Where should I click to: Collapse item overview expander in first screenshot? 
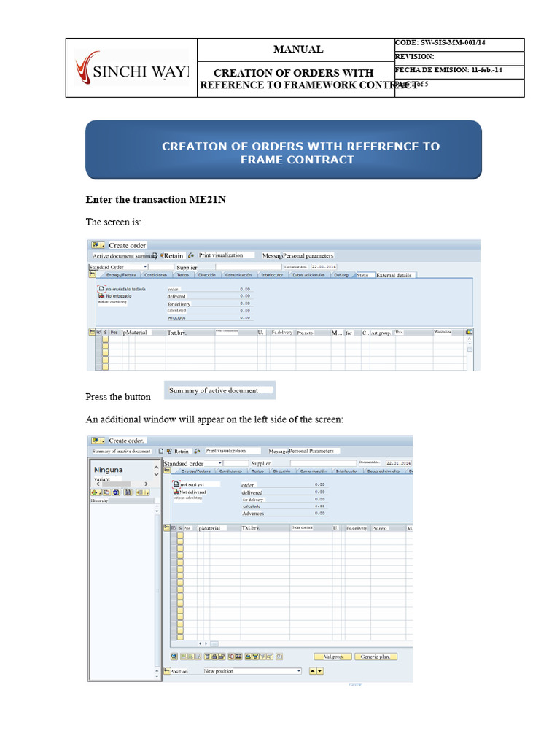tap(92, 332)
